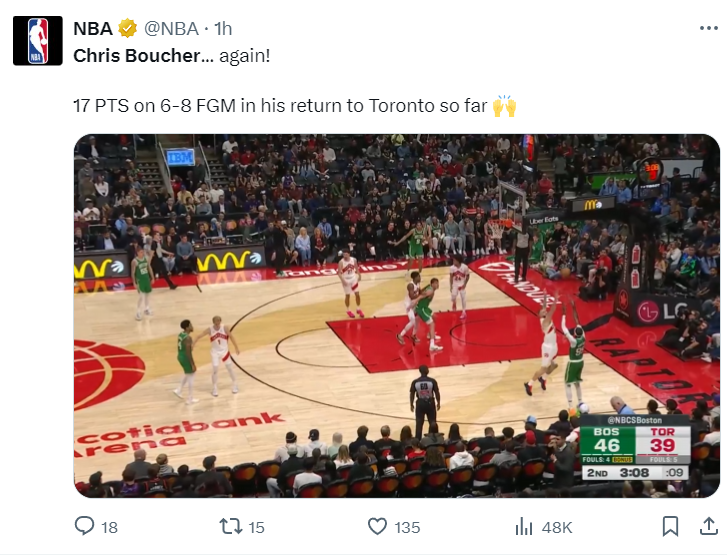The width and height of the screenshot is (727, 560).
Task: Click the reply count 18
Action: [x=109, y=527]
